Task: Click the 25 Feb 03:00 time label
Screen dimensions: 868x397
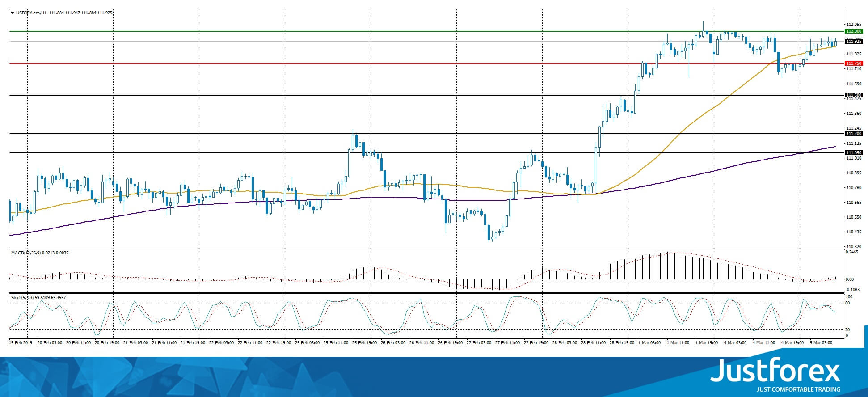Action: coord(308,343)
